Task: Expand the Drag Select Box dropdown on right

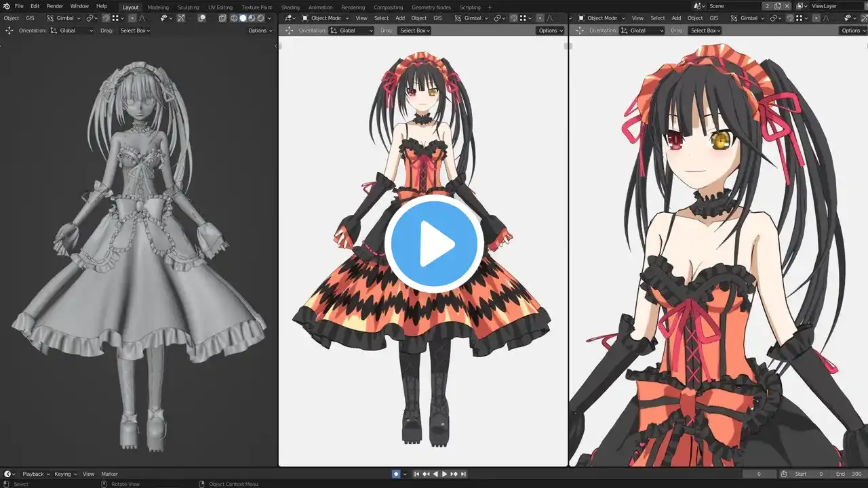Action: (705, 30)
